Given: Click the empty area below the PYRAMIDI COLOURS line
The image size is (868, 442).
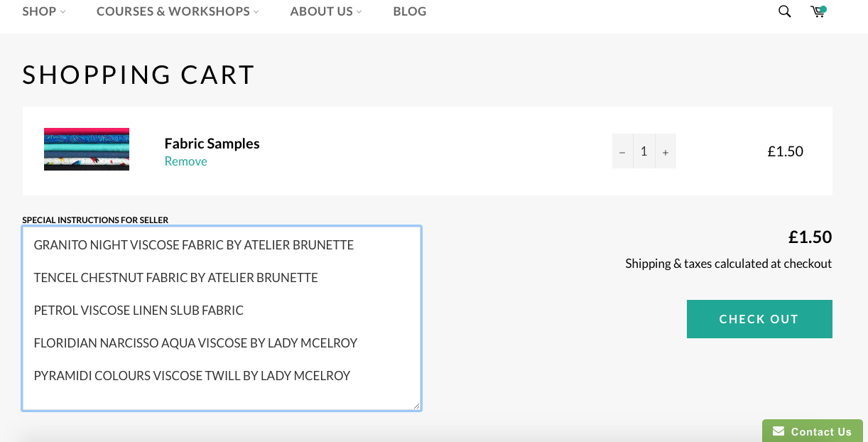Looking at the screenshot, I should coord(220,396).
